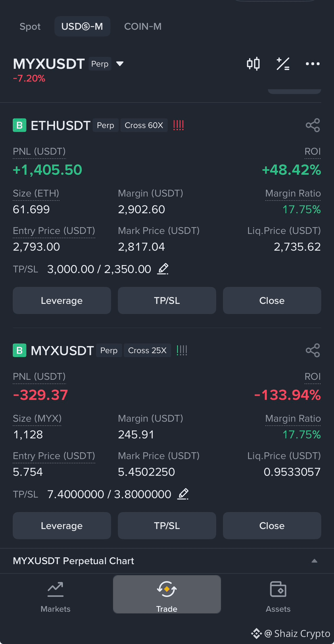Open the MYXUSDT pair selector dropdown arrow
This screenshot has width=334, height=644.
click(x=120, y=64)
